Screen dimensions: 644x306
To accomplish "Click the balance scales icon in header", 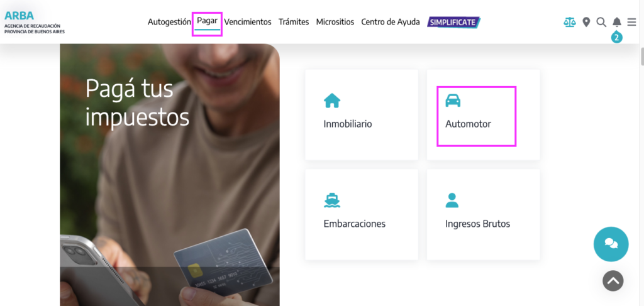I will point(570,22).
